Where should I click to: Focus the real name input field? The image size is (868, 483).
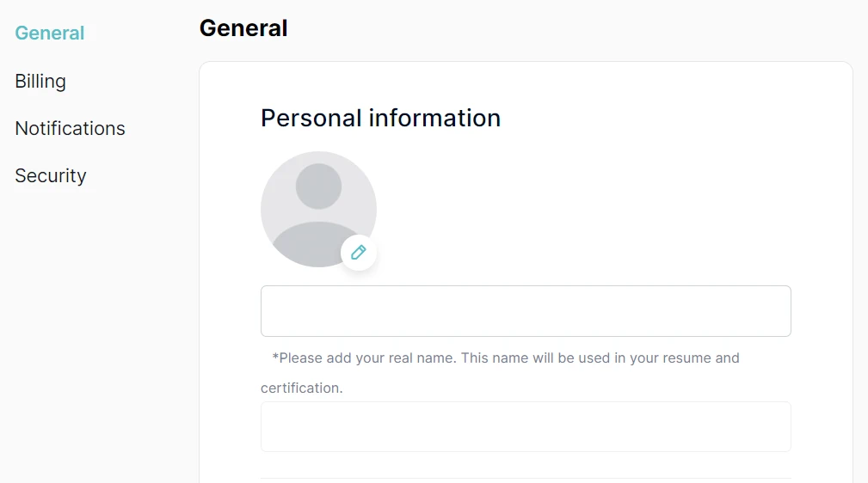526,311
